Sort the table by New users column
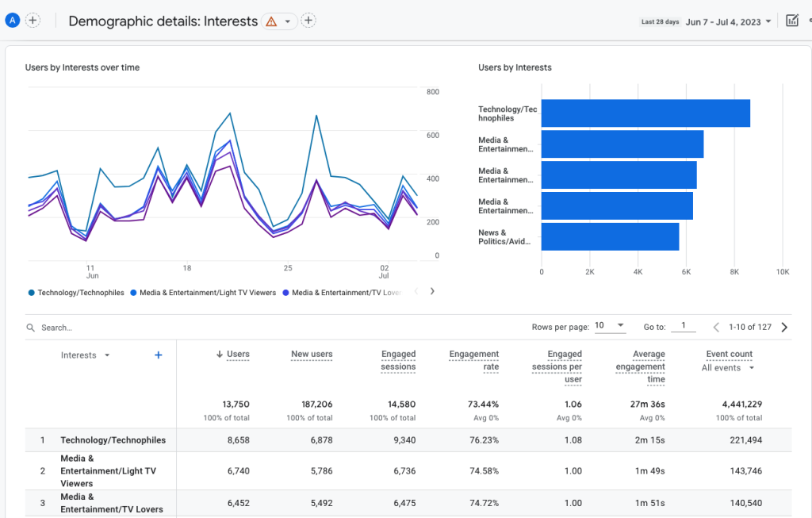The image size is (812, 518). pos(311,355)
